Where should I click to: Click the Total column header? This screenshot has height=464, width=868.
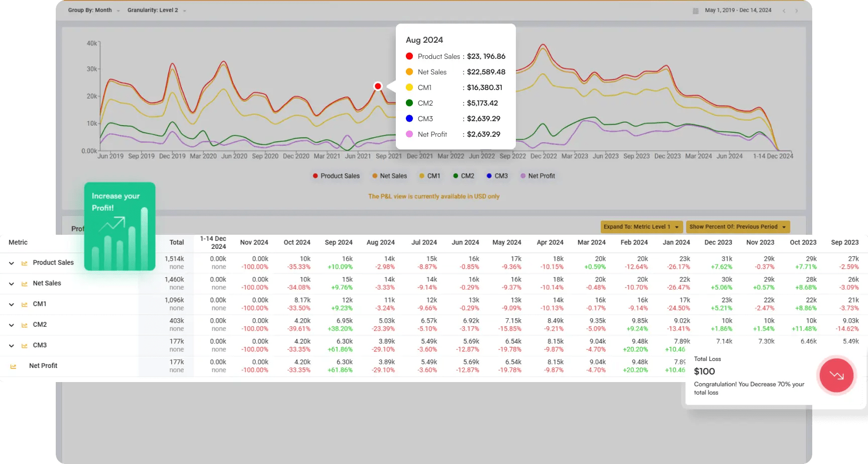click(176, 242)
